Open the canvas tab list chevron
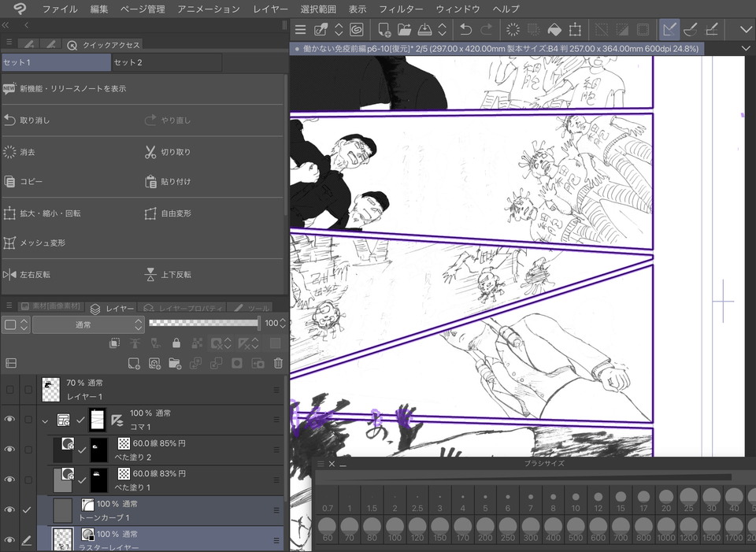The image size is (756, 552). coord(746,49)
